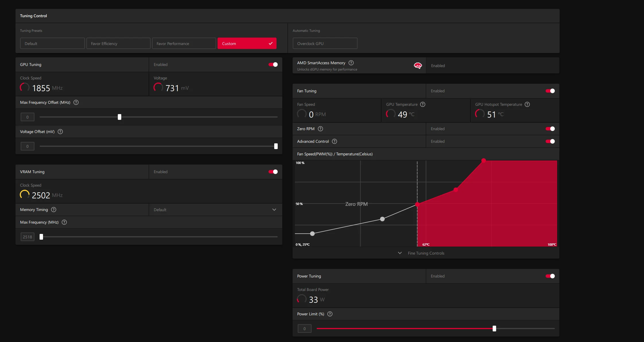Open AMD SmartAccess Memory help icon
This screenshot has height=342, width=644.
[x=351, y=63]
